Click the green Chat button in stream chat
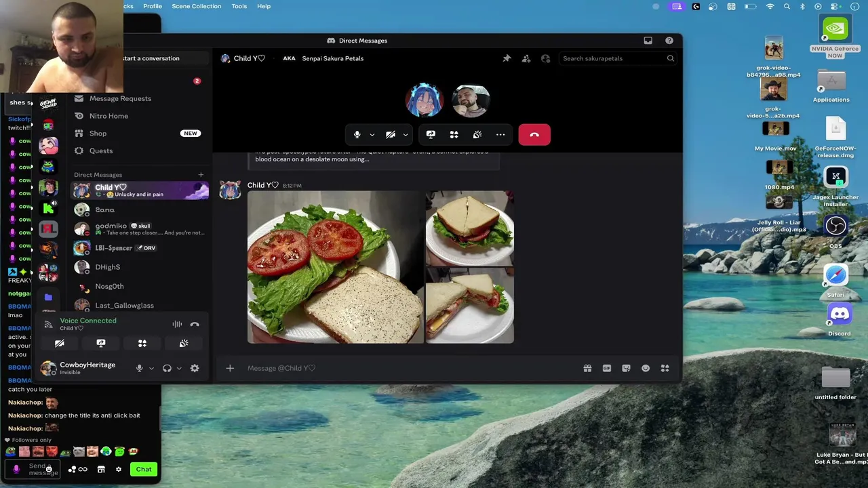Image resolution: width=868 pixels, height=488 pixels. 144,469
